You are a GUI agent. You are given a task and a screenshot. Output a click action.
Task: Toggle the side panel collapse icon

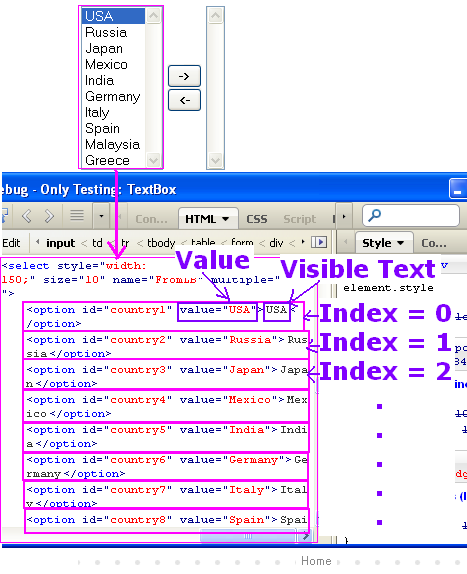coord(319,242)
